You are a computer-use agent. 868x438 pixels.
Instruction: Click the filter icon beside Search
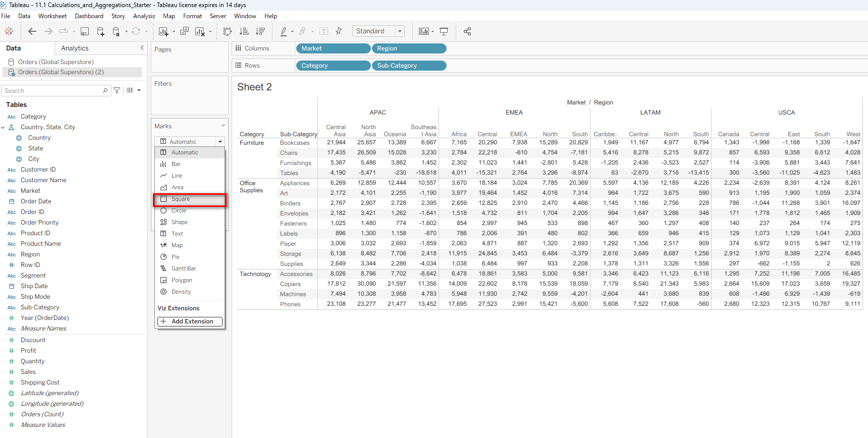[x=117, y=90]
